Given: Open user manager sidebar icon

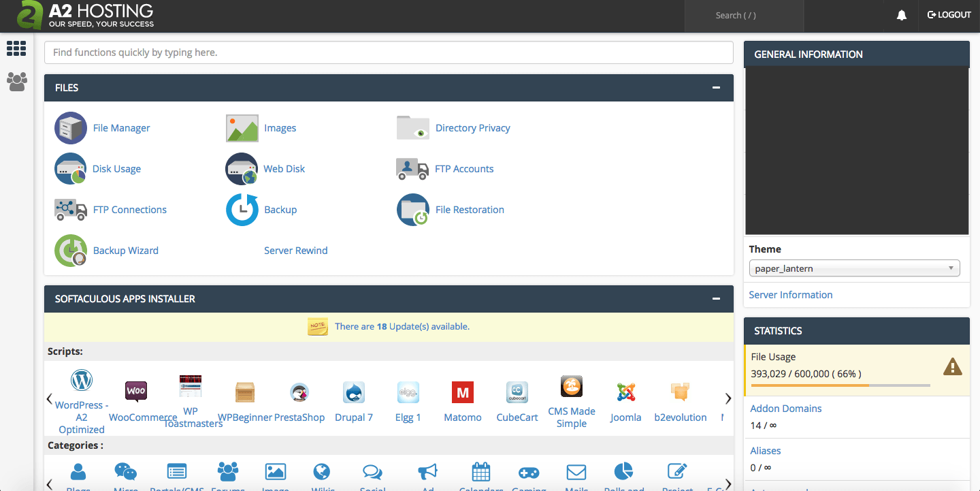Looking at the screenshot, I should [16, 82].
